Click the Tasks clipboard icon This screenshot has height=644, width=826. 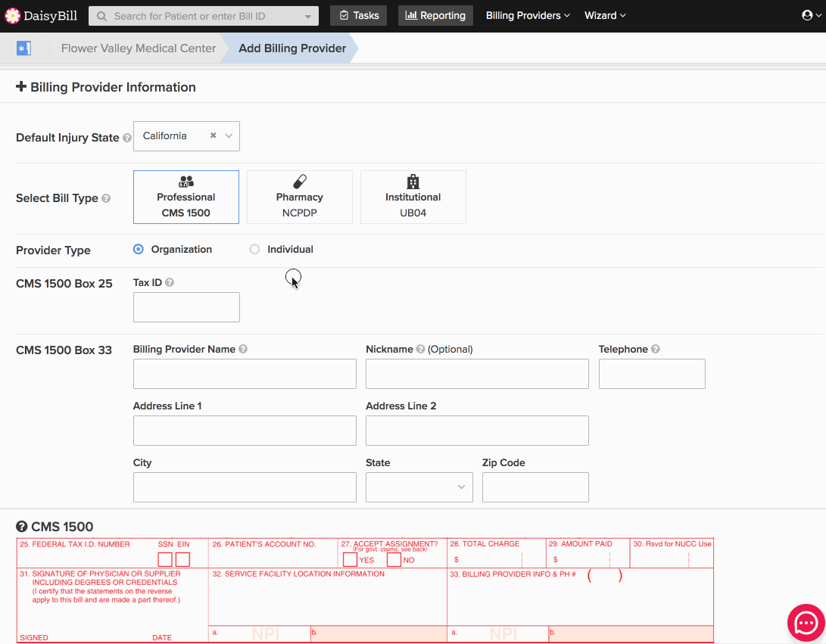coord(344,16)
